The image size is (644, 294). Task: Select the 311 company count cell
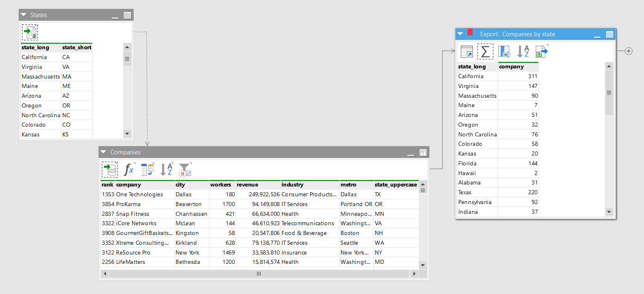tap(518, 76)
